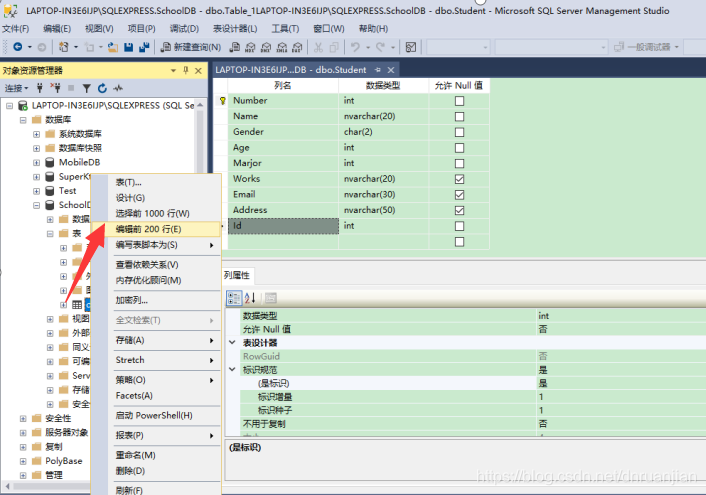The width and height of the screenshot is (706, 495).
Task: Click the checkbox window icon in main toolbar
Action: pos(411,47)
